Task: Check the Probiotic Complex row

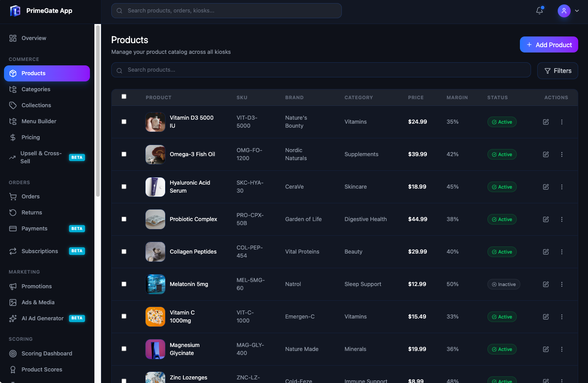Action: point(124,219)
